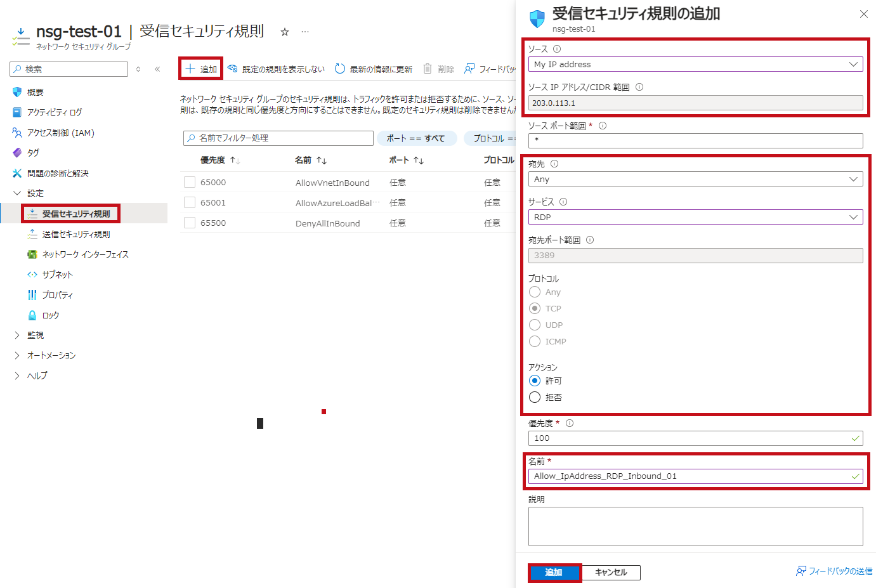Click 最新の情報に更新 refresh button
The height and width of the screenshot is (588, 876).
pyautogui.click(x=374, y=69)
